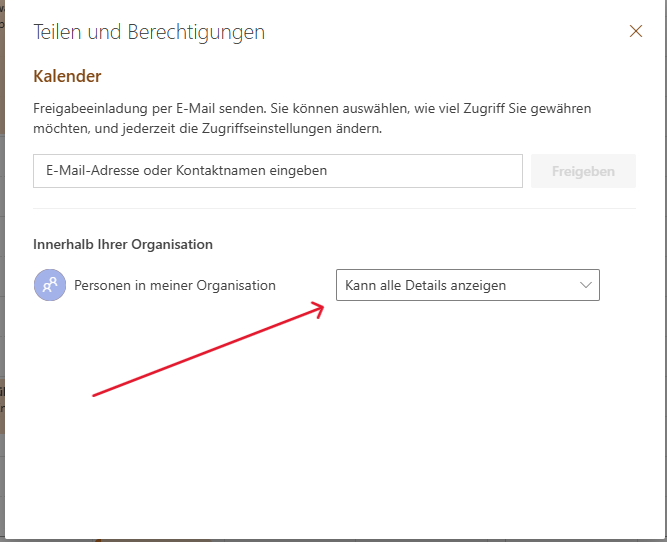This screenshot has width=667, height=542.
Task: Click the description line starting with "möchten"
Action: tap(207, 129)
